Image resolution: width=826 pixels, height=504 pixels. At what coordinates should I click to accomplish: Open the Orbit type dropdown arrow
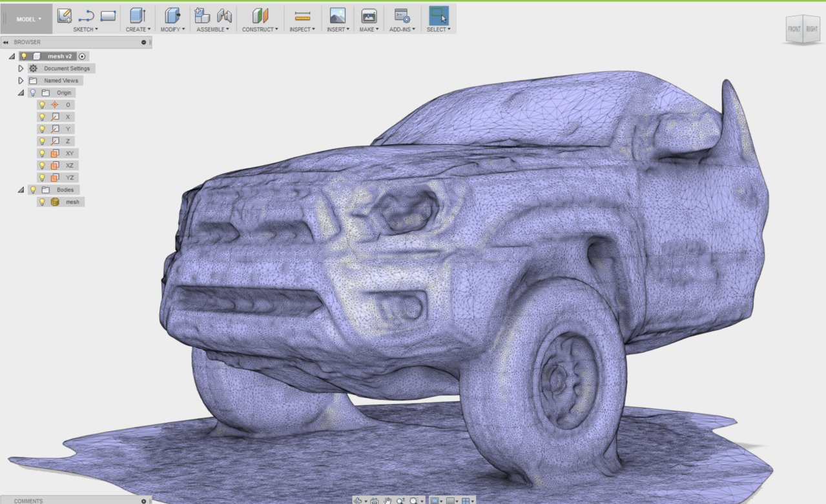tap(366, 501)
